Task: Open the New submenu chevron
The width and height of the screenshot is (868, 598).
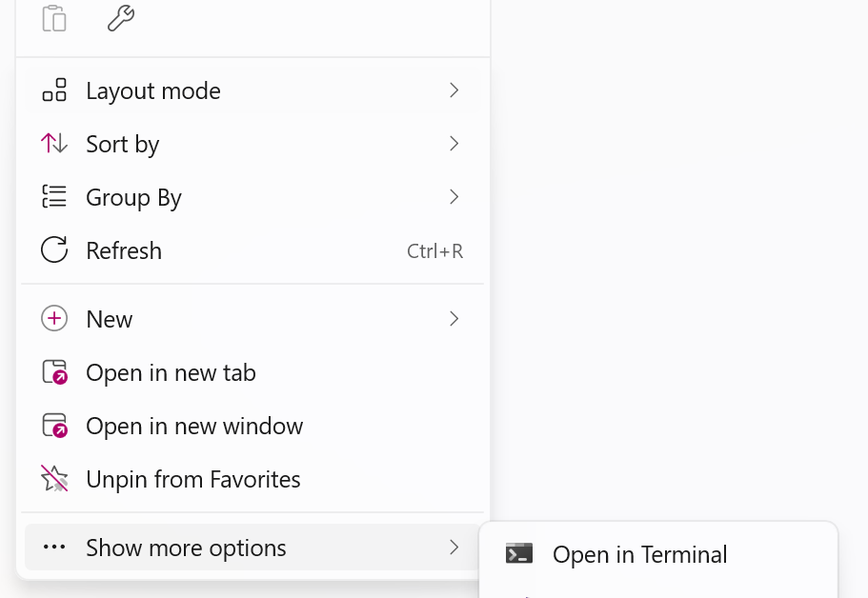Action: [x=454, y=319]
